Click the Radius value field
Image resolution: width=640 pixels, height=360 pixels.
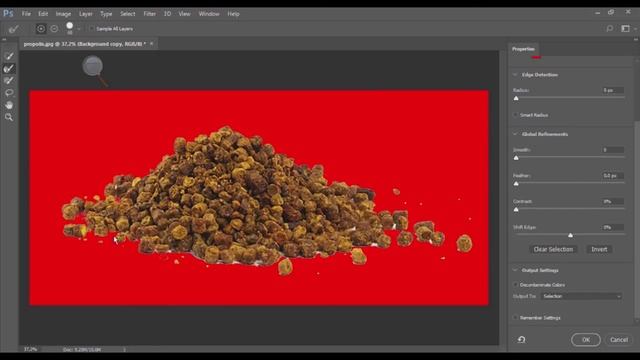613,90
